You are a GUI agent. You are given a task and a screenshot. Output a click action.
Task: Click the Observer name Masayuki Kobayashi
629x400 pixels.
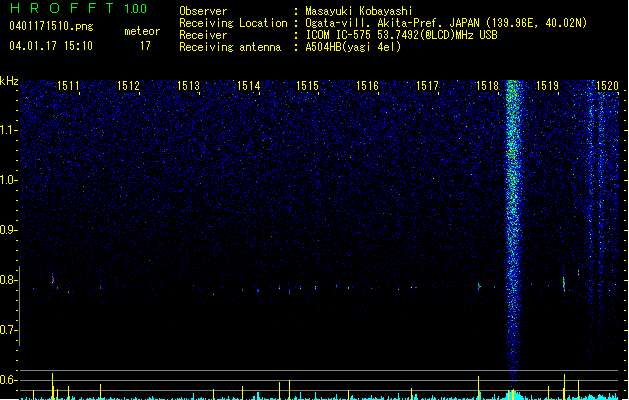[x=359, y=11]
